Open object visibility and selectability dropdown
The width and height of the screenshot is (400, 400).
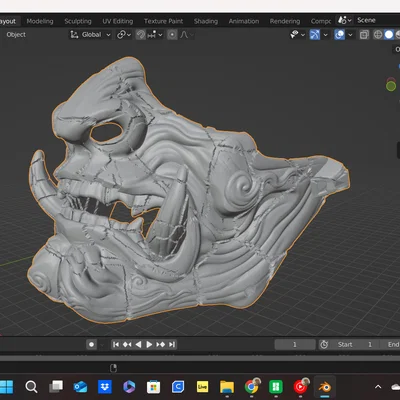[297, 35]
